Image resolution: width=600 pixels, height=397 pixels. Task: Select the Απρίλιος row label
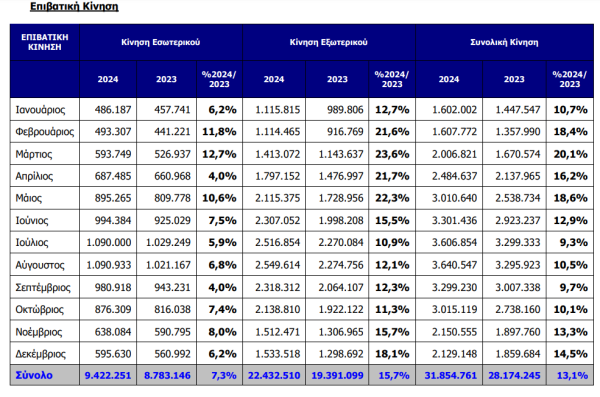click(x=34, y=176)
